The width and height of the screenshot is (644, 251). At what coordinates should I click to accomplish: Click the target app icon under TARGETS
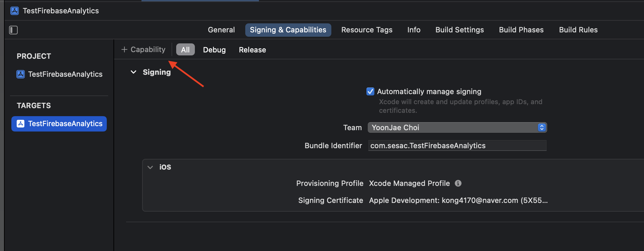point(21,124)
